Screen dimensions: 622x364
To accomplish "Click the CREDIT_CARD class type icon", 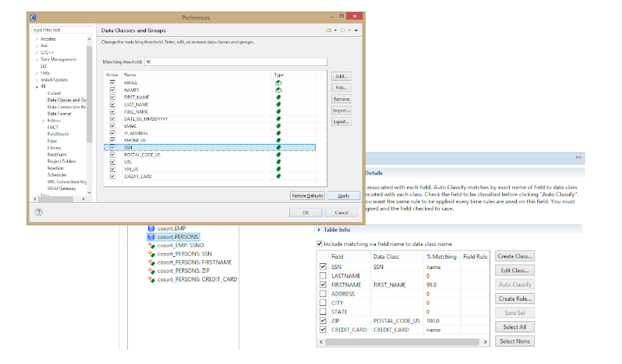I will 278,176.
